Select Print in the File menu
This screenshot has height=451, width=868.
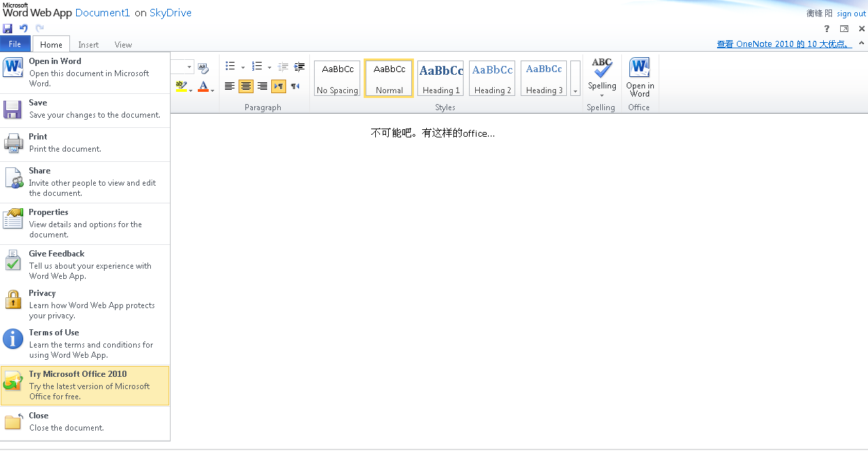click(85, 144)
